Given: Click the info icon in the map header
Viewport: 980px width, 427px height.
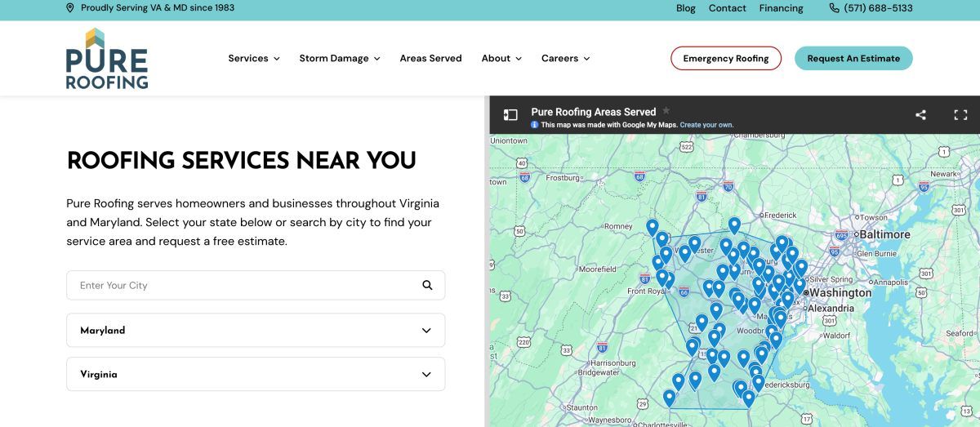Looking at the screenshot, I should click(534, 125).
